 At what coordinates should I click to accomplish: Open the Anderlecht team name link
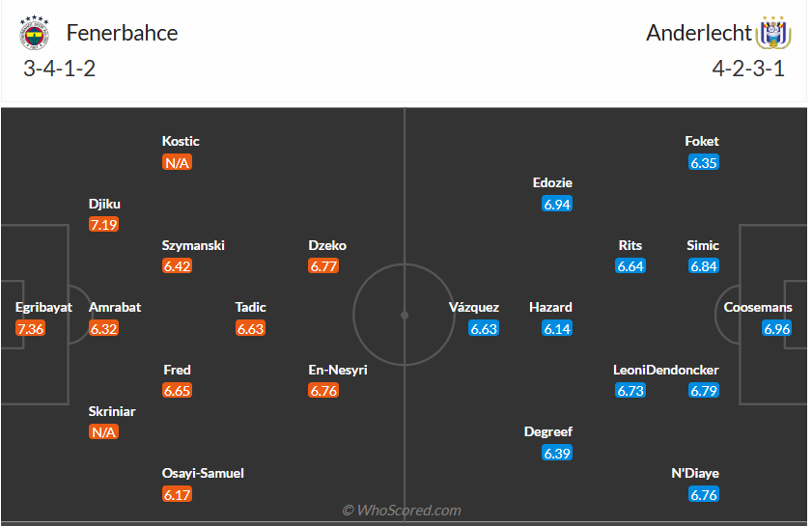699,33
